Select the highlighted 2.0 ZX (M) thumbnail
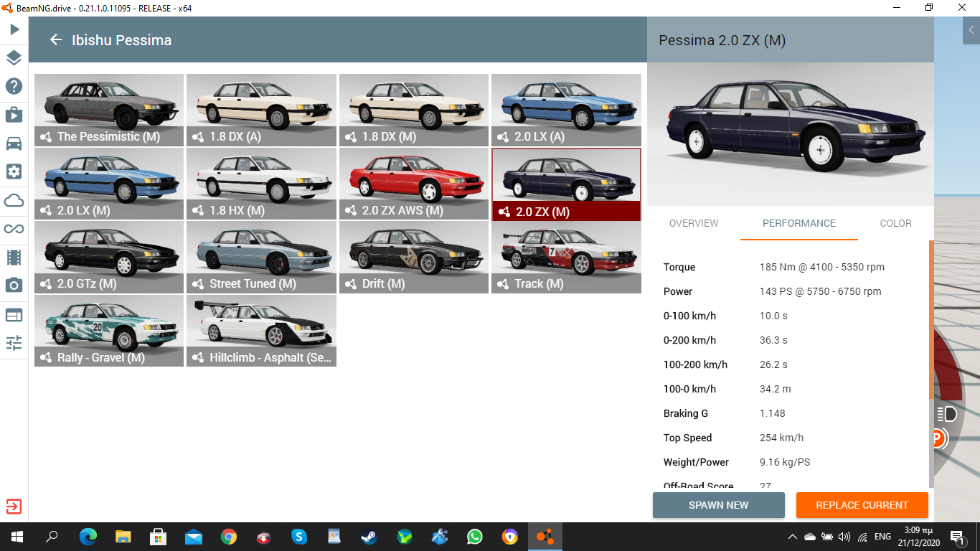 pyautogui.click(x=566, y=184)
